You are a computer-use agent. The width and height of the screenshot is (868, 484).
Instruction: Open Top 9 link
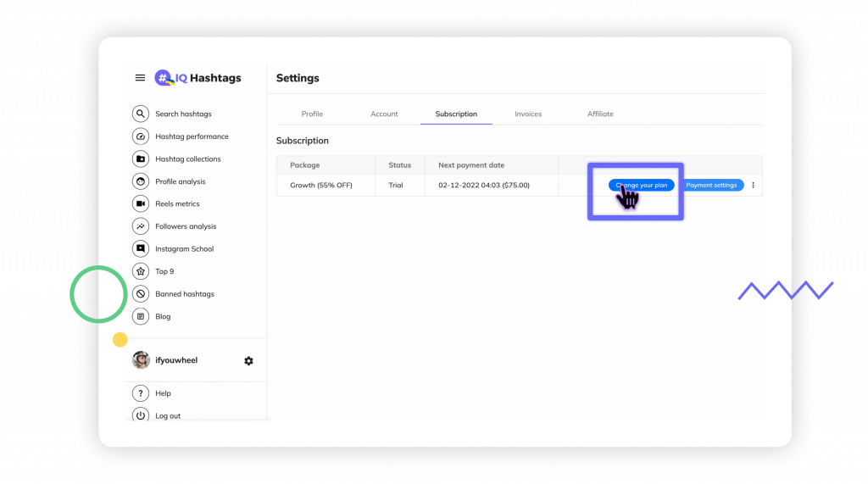[164, 271]
